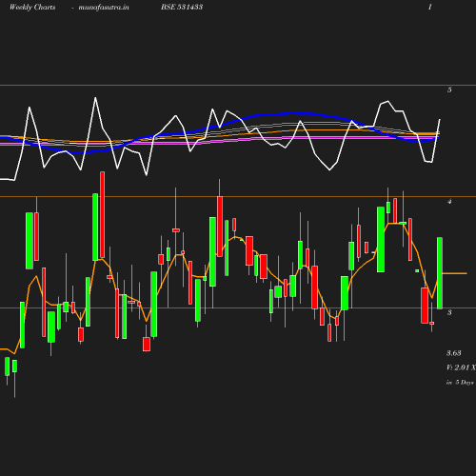
Task: Click the closing value 3.63
Action: pos(454,353)
